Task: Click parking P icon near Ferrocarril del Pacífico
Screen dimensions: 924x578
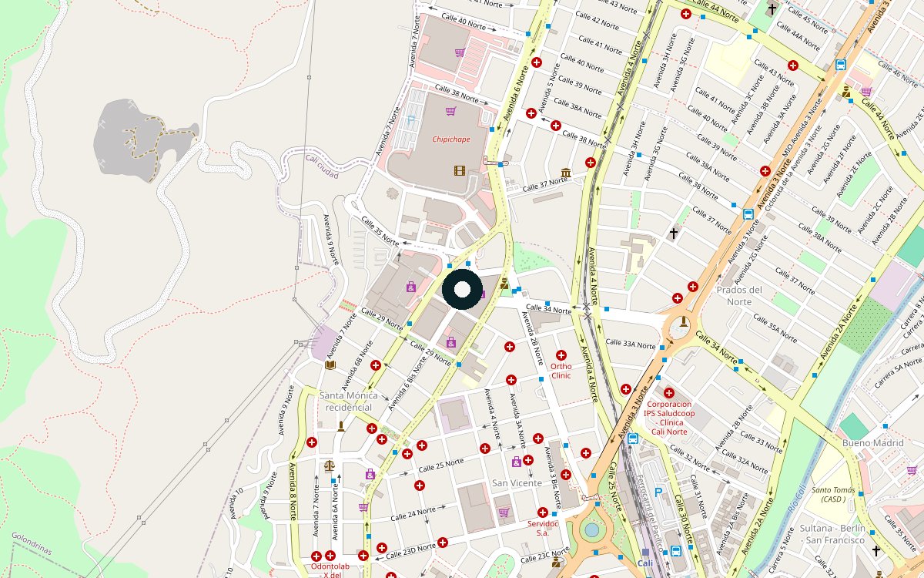Action: pos(658,492)
